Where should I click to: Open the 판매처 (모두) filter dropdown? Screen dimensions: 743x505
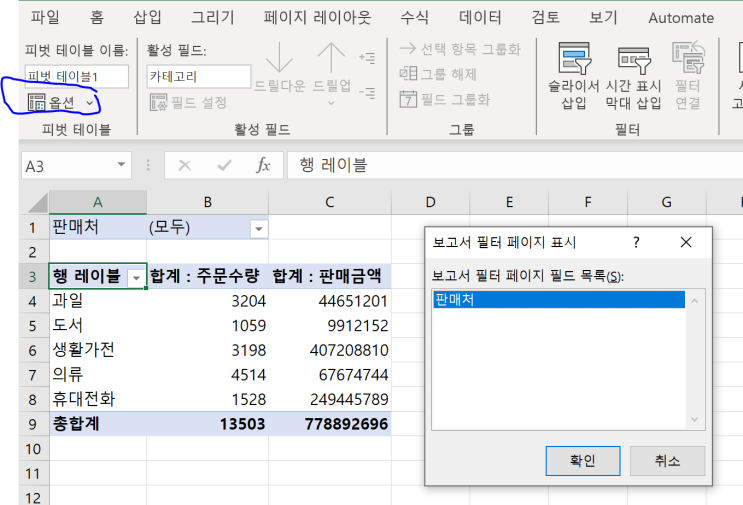click(x=259, y=229)
